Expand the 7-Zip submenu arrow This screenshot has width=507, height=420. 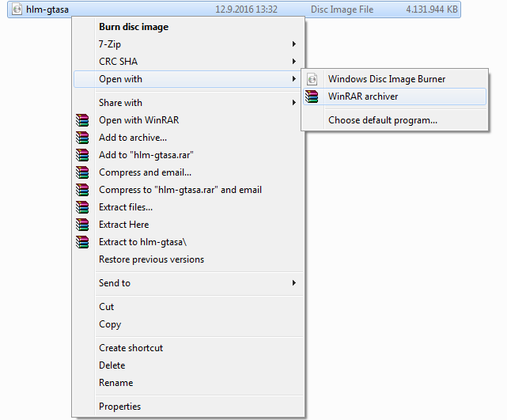[294, 44]
